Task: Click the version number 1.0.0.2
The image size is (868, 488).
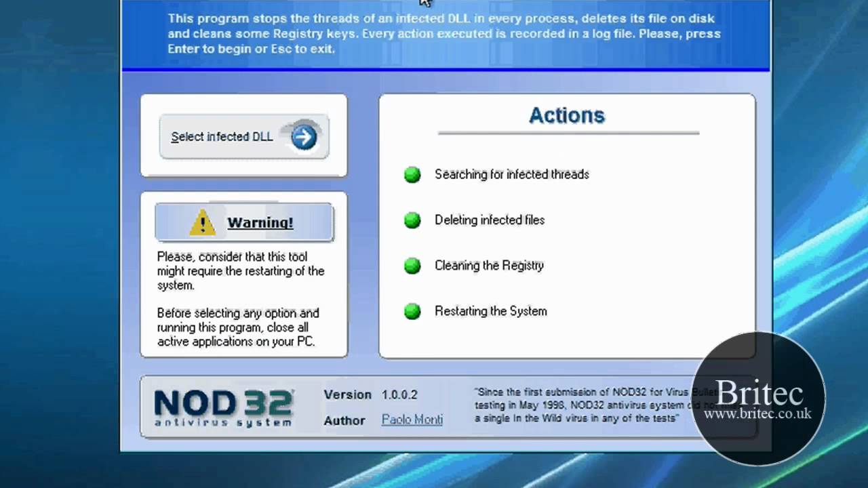Action: pyautogui.click(x=399, y=394)
